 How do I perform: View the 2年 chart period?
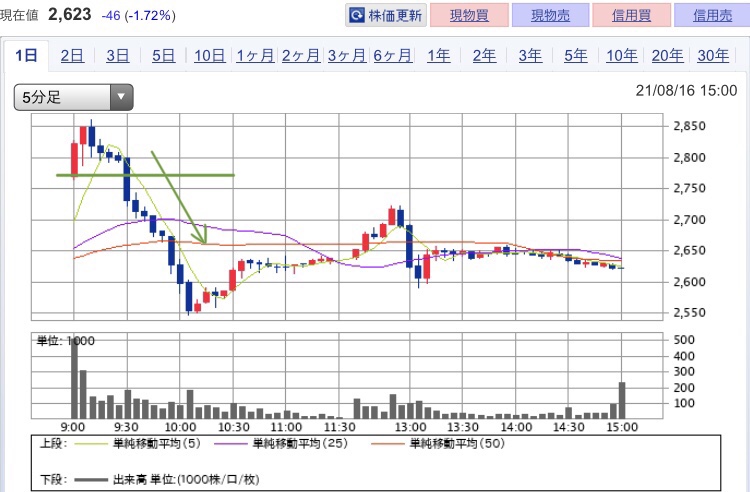coord(484,56)
